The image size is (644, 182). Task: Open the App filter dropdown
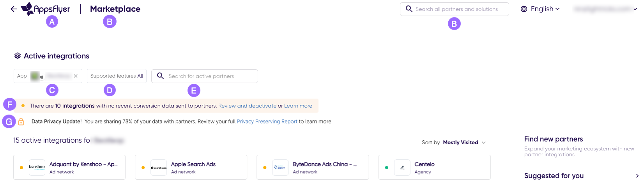pos(48,76)
